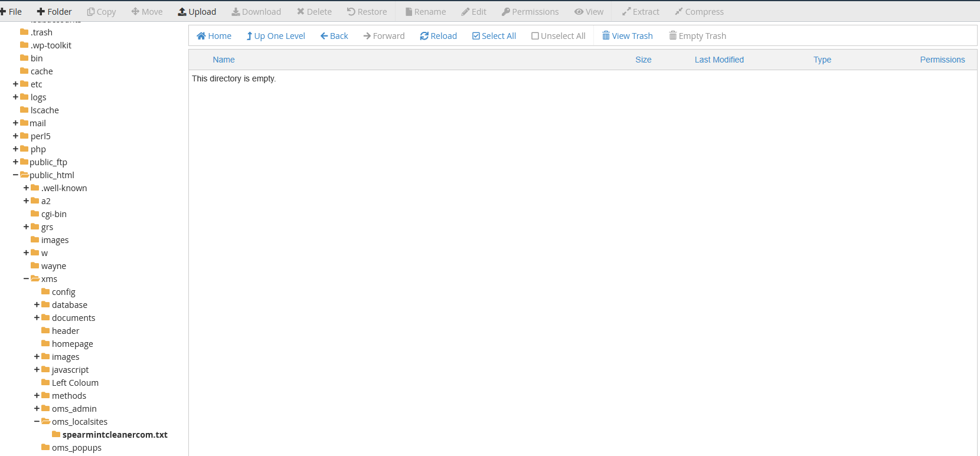Reload the file listing

click(x=438, y=36)
